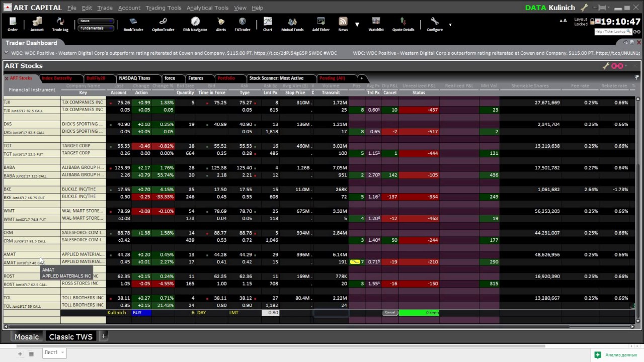Open the Trade Log tool
644x362 pixels.
click(60, 24)
